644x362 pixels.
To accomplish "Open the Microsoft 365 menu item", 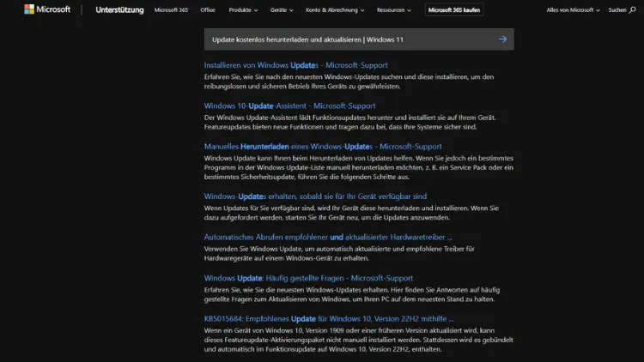I will click(171, 9).
